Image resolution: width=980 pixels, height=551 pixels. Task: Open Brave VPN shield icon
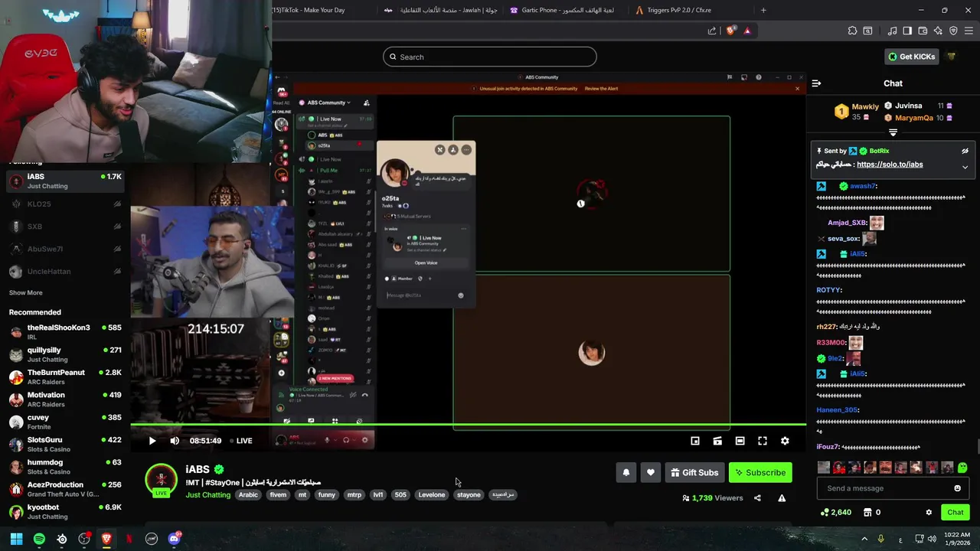(953, 31)
